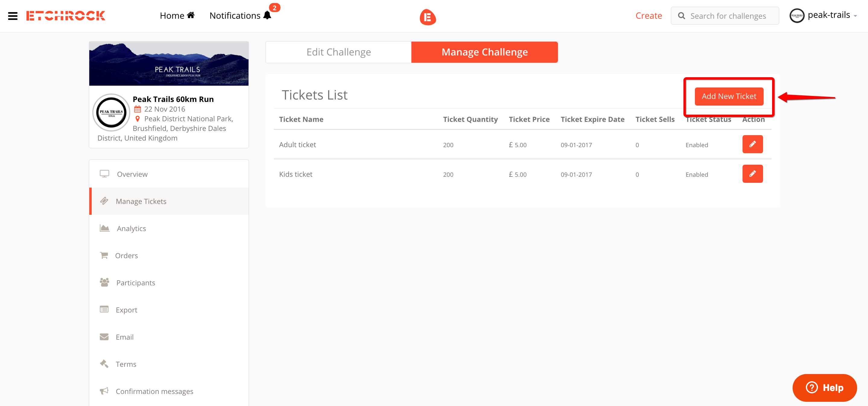Image resolution: width=868 pixels, height=406 pixels.
Task: Open Export section in sidebar
Action: click(126, 310)
